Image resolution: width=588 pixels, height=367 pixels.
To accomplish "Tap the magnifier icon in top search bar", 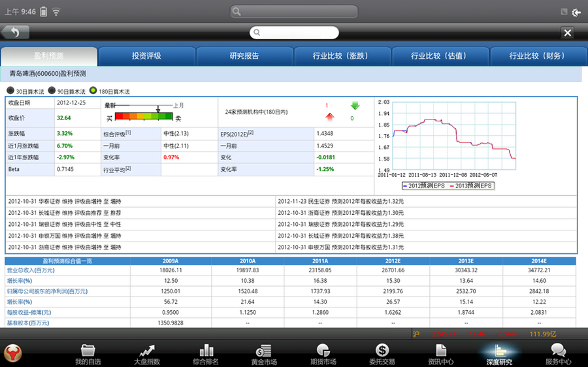I will 237,11.
